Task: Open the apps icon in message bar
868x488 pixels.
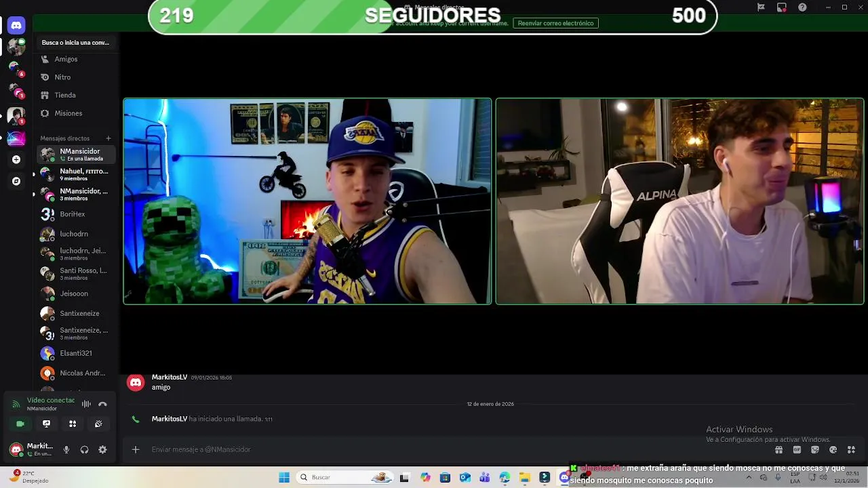Action: [851, 449]
